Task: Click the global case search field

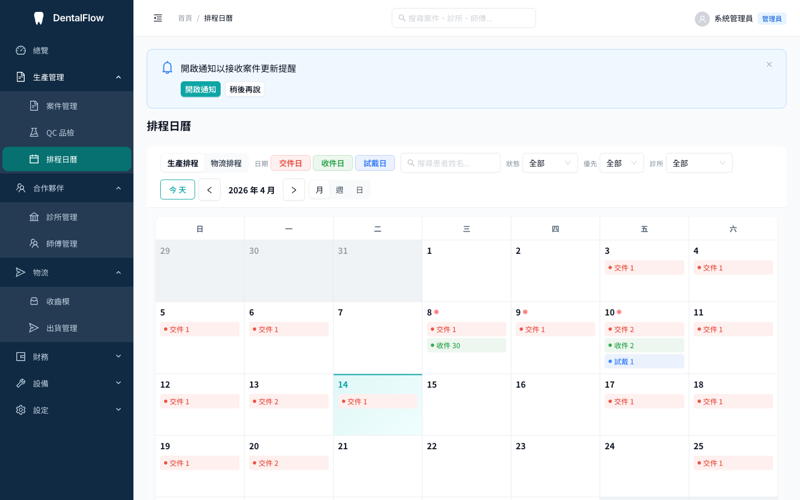Action: tap(464, 18)
